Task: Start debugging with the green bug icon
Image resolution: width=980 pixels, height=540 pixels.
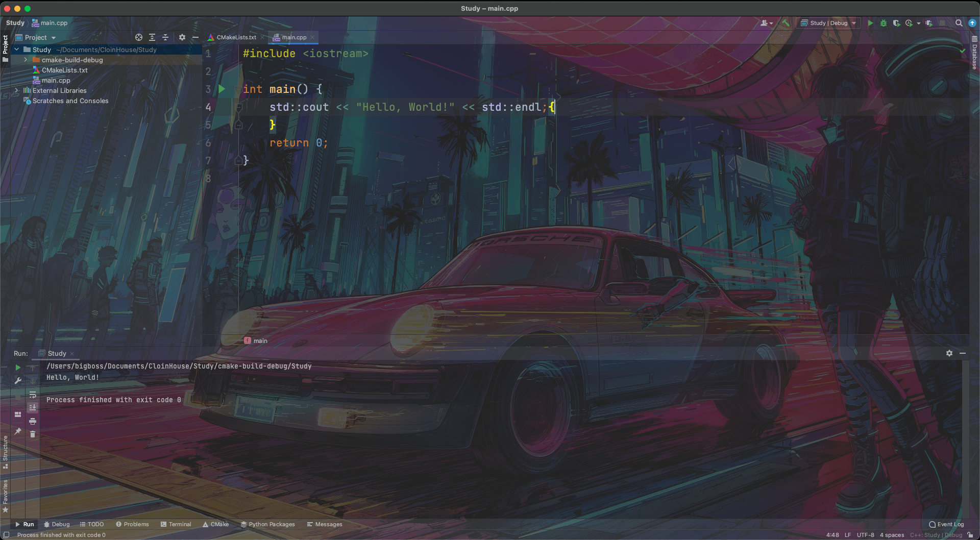Action: click(884, 23)
